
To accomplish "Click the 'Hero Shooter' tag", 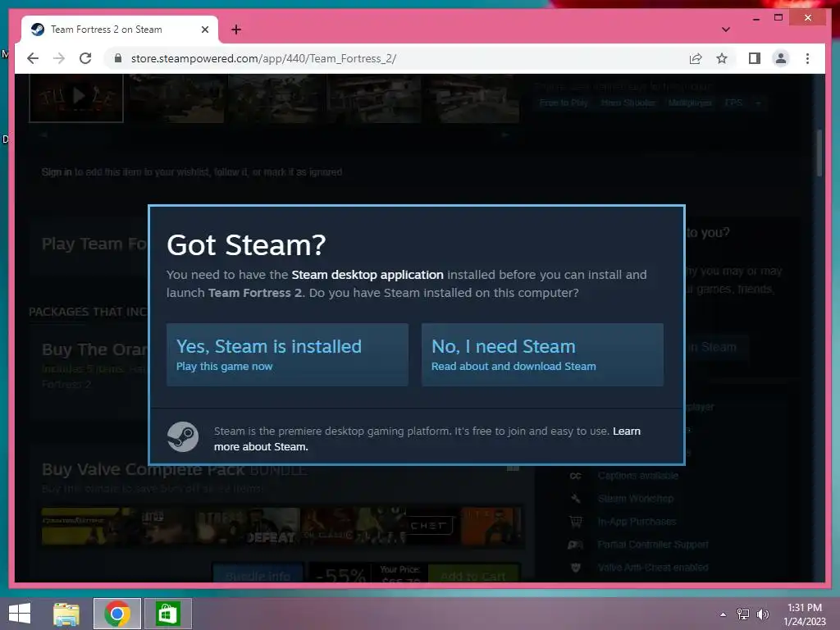I will point(628,103).
